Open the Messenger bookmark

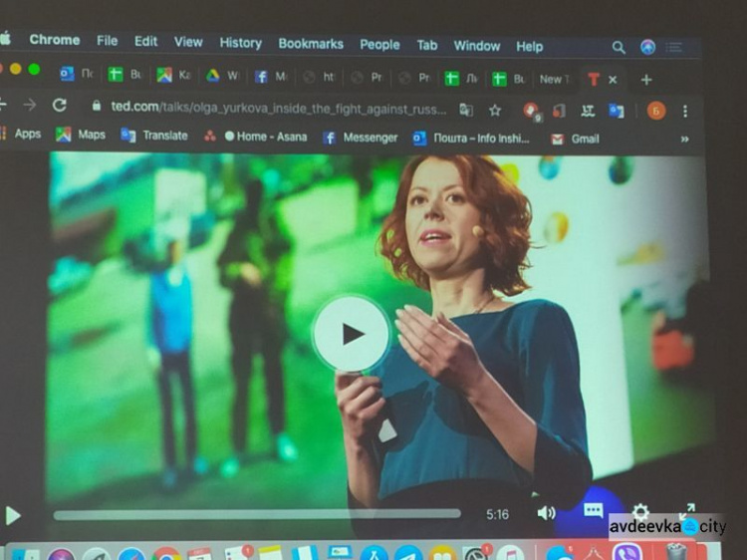click(360, 138)
